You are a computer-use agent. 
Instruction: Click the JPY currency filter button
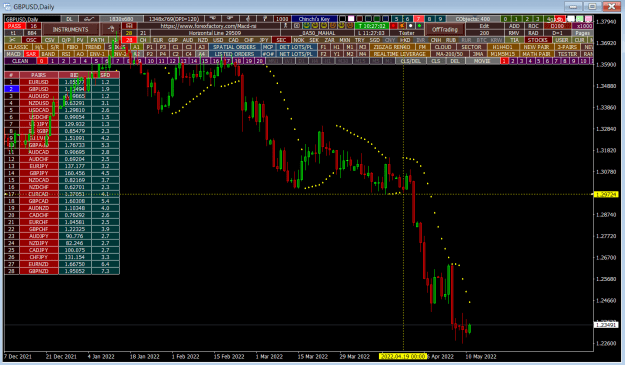point(263,40)
